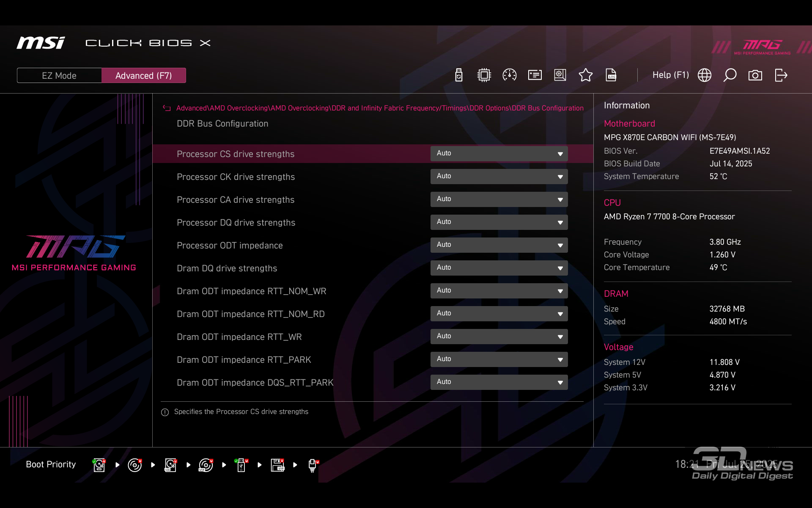Select the optical disc boot priority icon
This screenshot has height=508, width=812.
point(134,465)
